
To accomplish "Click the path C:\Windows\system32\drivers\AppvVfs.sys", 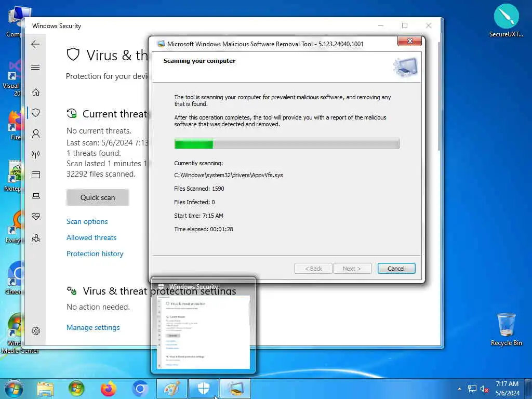I will pyautogui.click(x=229, y=175).
